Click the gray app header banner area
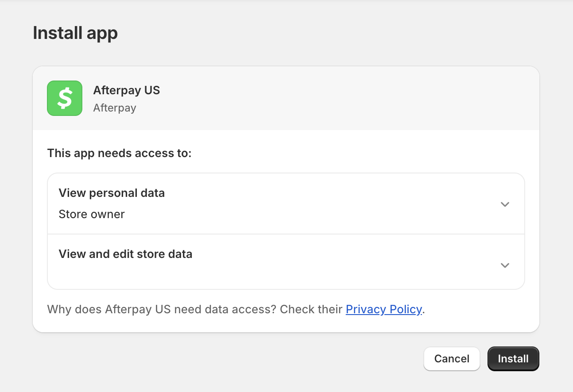Image resolution: width=573 pixels, height=392 pixels. [x=310, y=98]
